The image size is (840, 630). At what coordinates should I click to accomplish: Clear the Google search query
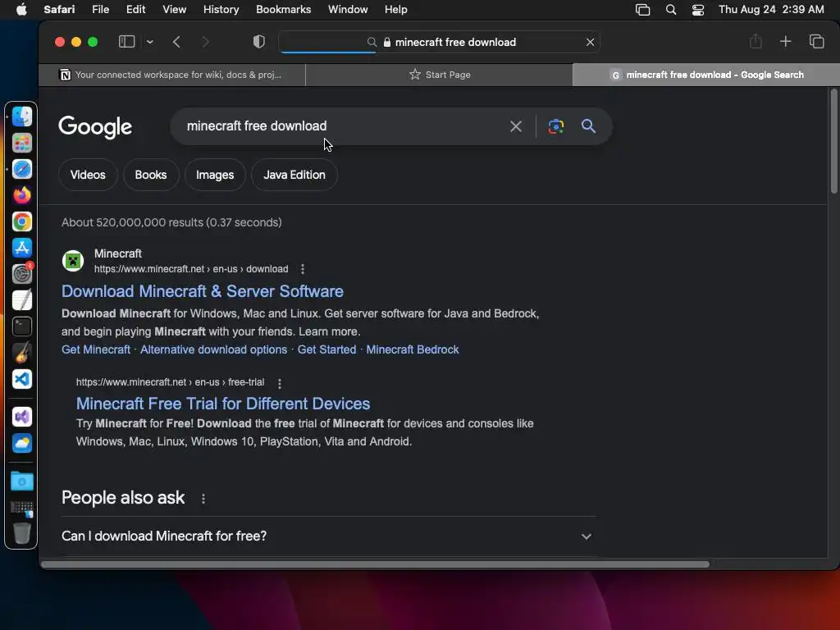coord(515,126)
